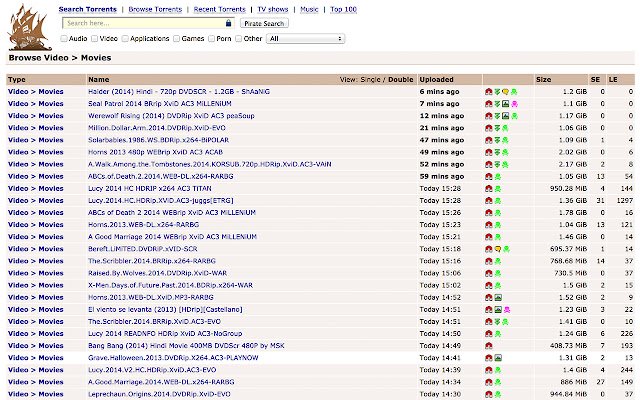Open Search Torrents in top navigation
640x400 pixels.
pyautogui.click(x=87, y=9)
